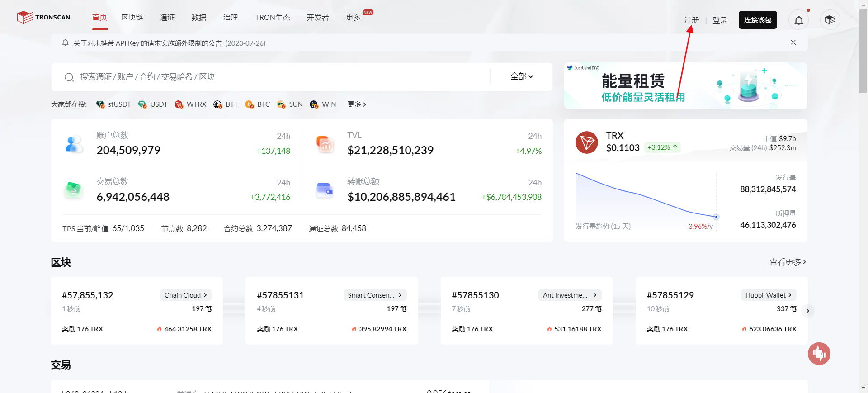Expand the 全部 search filter dropdown

521,77
